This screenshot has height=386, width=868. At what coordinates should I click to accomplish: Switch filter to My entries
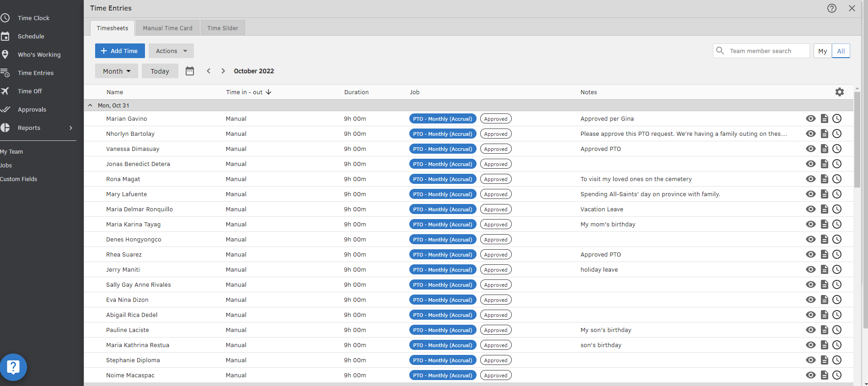822,51
